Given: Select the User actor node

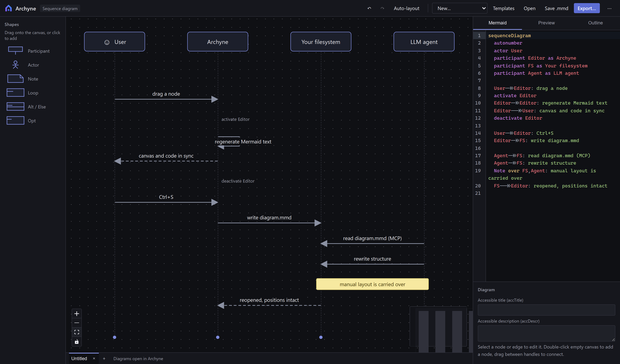Looking at the screenshot, I should 114,42.
